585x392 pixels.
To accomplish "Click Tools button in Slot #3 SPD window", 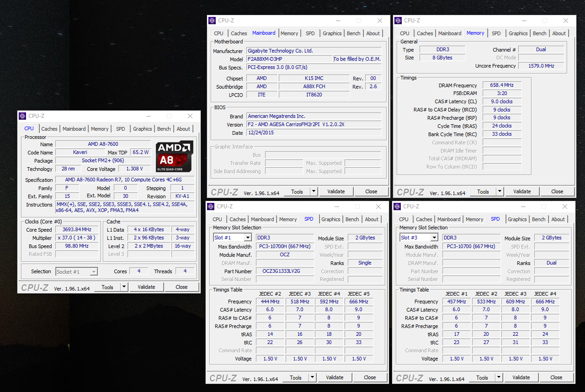I will pos(482,377).
